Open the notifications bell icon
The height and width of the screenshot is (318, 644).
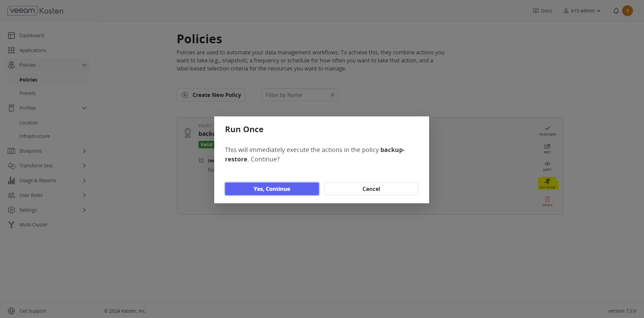(x=616, y=11)
